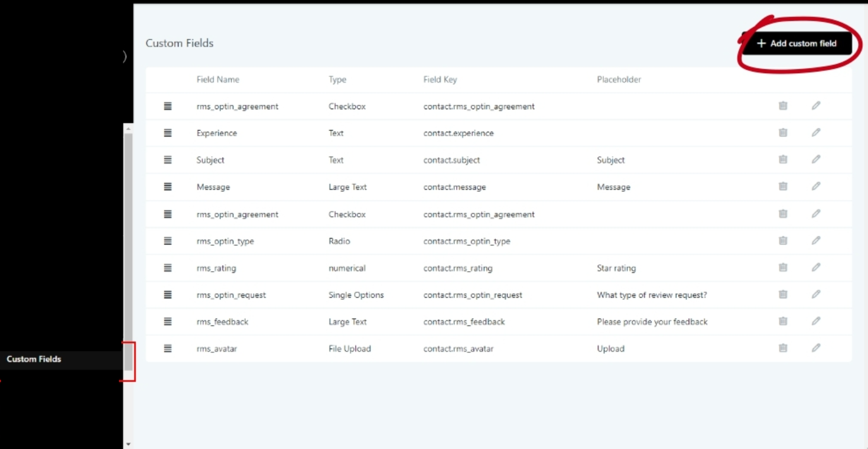Select the reorder handle for rms_rating
The height and width of the screenshot is (449, 868).
click(x=168, y=268)
